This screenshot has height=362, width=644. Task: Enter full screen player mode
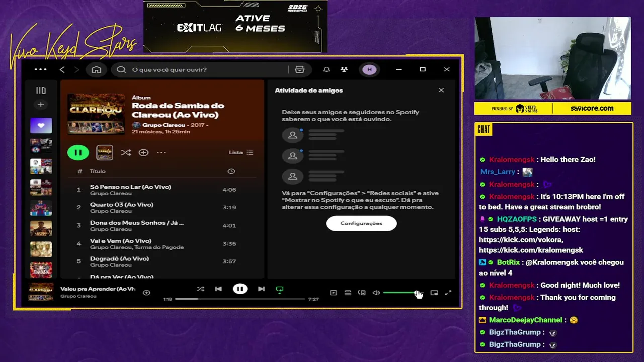click(x=448, y=293)
